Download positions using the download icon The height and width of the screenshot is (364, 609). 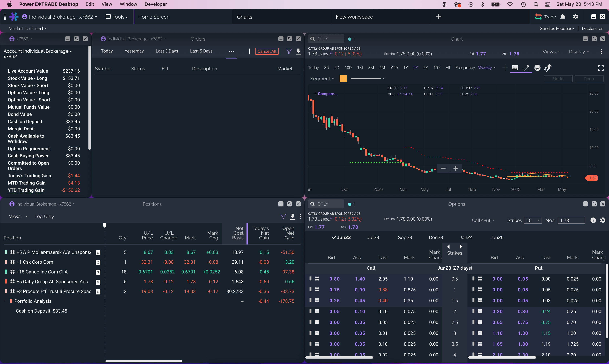(x=292, y=216)
